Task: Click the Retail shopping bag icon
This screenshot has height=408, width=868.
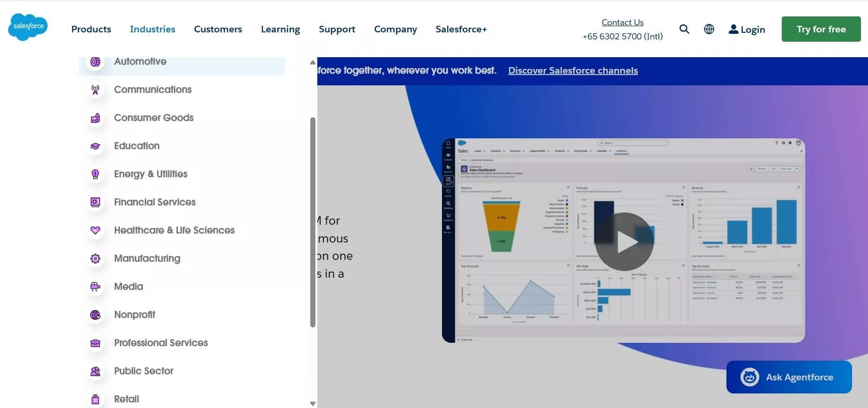Action: [95, 399]
